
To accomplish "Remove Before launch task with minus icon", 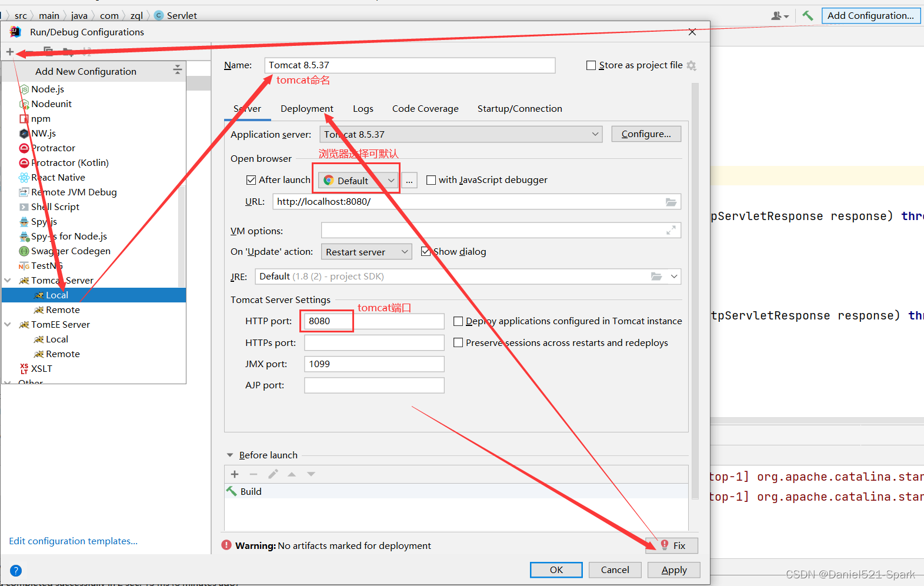I will (253, 474).
